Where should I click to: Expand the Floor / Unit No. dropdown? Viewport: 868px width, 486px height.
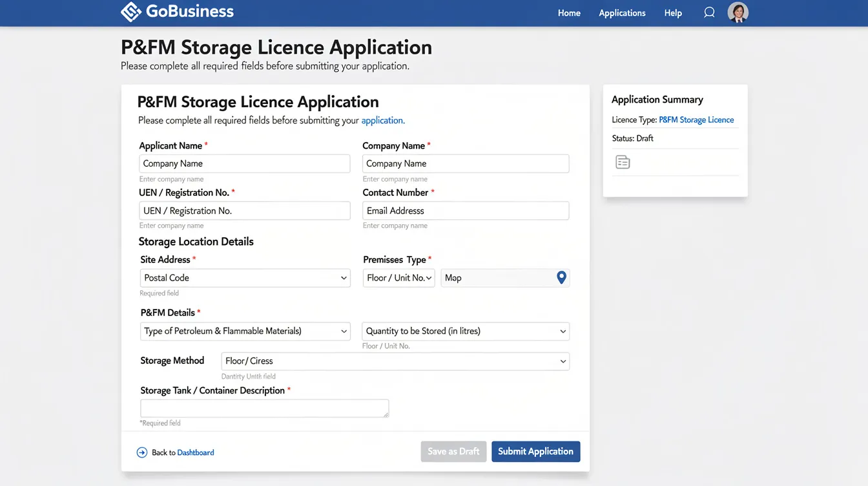399,278
